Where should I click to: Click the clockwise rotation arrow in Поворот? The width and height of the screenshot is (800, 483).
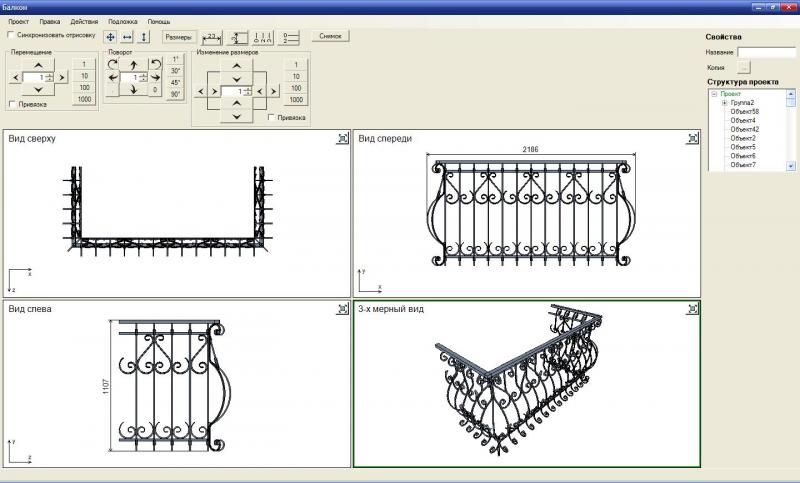click(113, 64)
